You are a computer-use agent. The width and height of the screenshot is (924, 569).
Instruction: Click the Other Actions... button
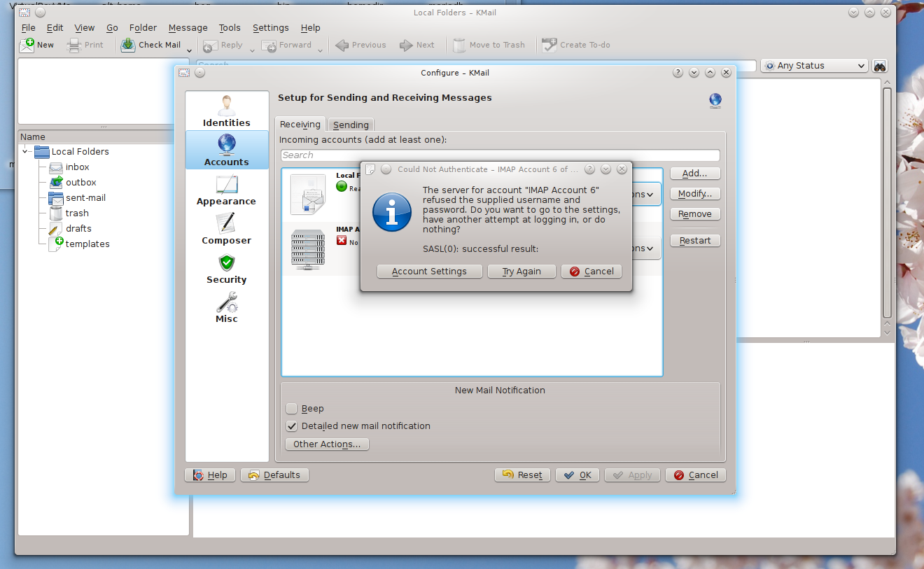tap(327, 444)
